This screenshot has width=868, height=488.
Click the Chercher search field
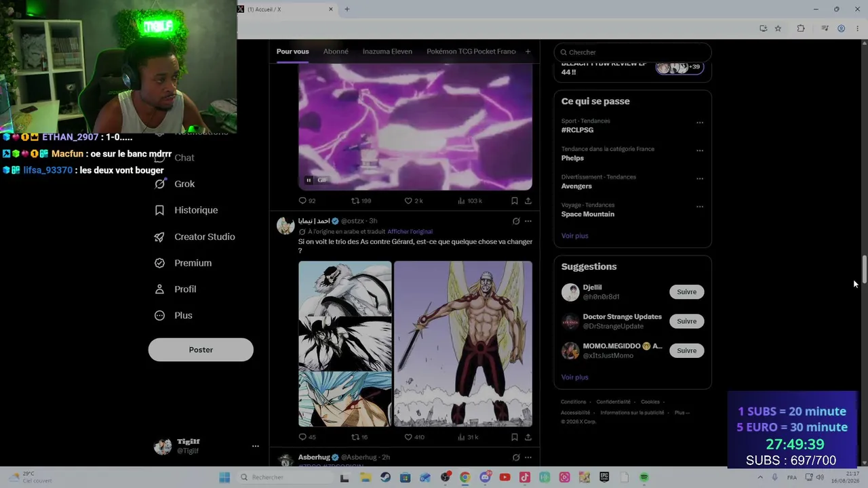tap(633, 52)
